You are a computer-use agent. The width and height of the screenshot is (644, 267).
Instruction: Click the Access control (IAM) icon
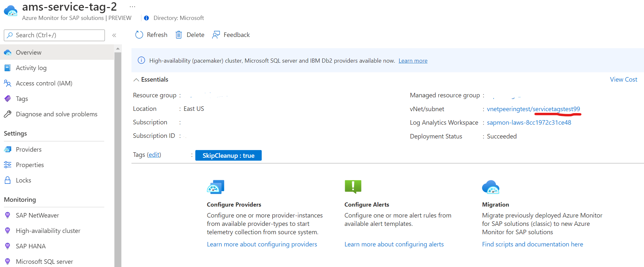(x=8, y=83)
